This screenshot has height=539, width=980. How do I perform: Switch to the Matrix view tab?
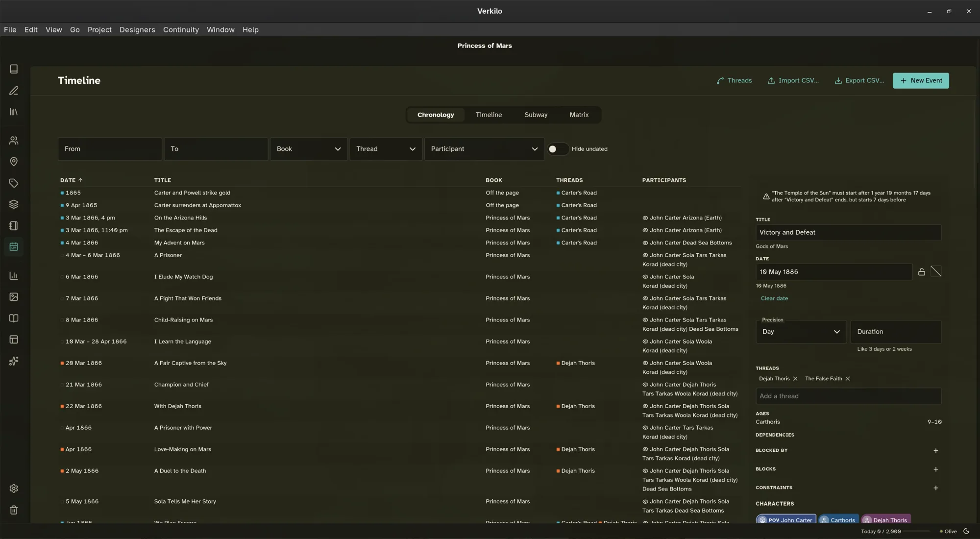579,115
